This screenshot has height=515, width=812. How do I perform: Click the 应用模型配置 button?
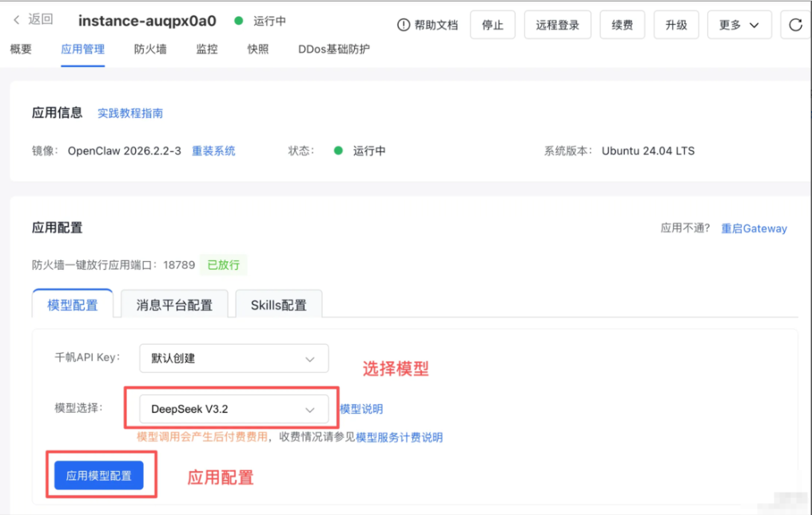[x=99, y=475]
